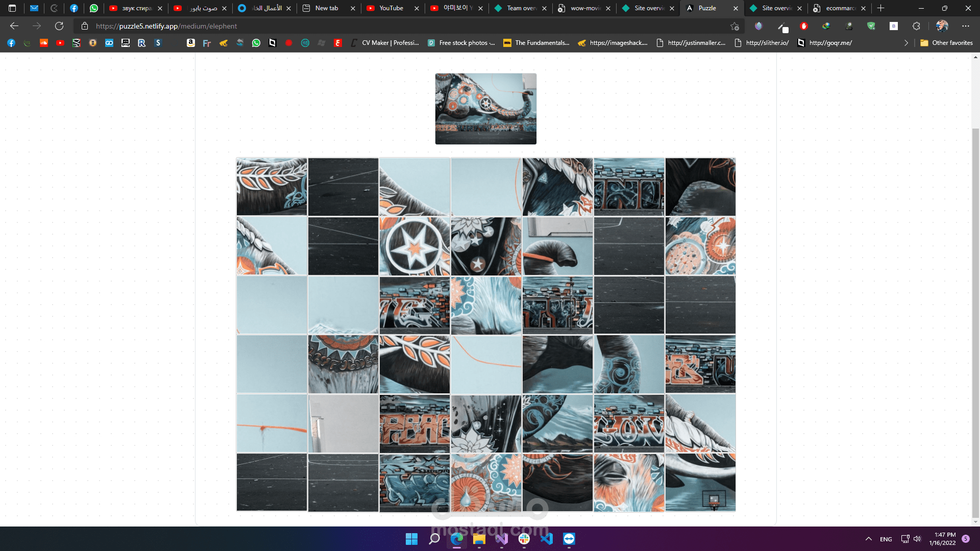Refresh the puzzle page

pos(59,26)
